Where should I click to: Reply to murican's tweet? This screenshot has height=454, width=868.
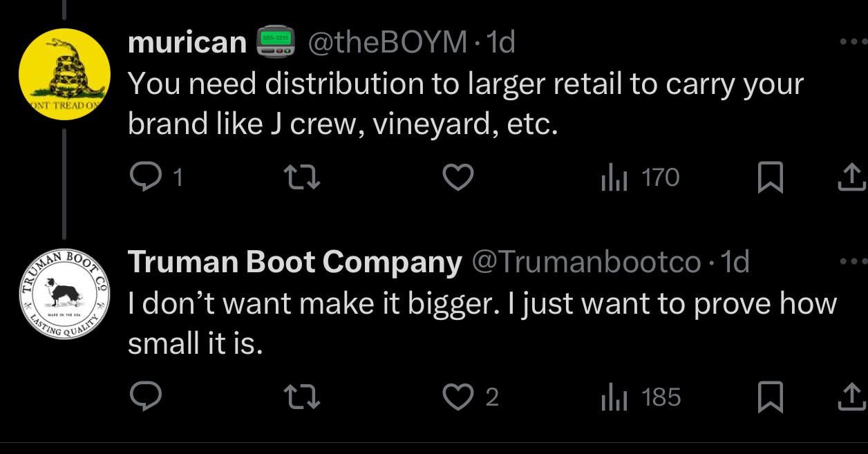point(156,178)
